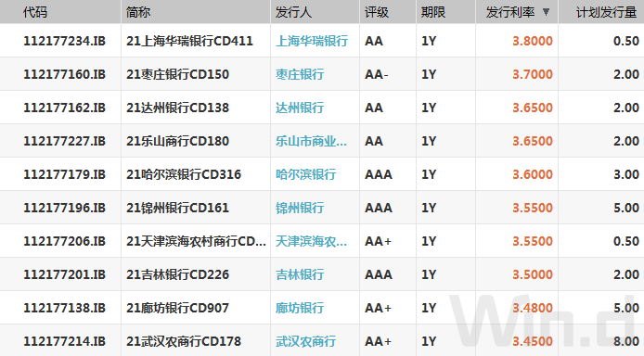Image resolution: width=644 pixels, height=356 pixels.
Task: Open issuer link 天津滨海农...
Action: (x=311, y=241)
